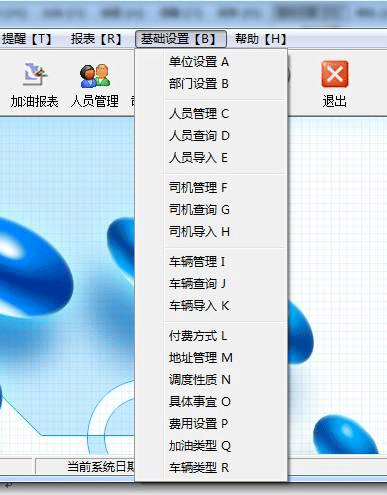Select 部门设置 B menu entry
This screenshot has width=387, height=495.
click(211, 84)
